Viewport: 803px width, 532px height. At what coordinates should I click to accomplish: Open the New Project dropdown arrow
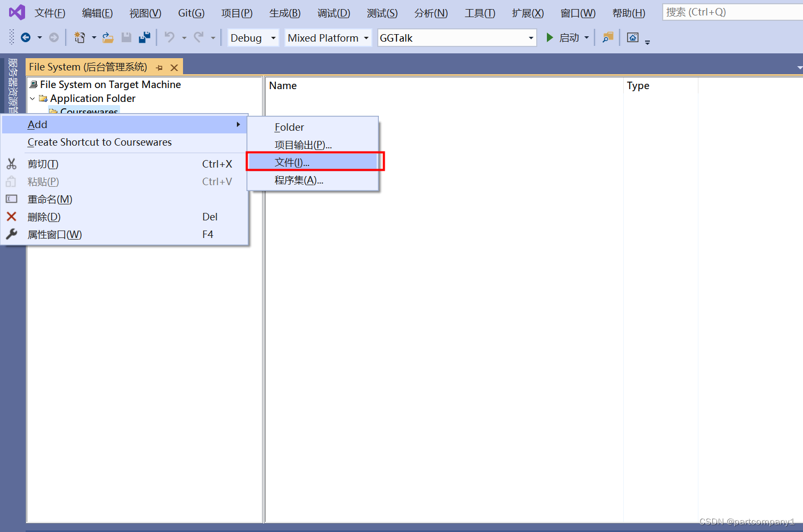(x=94, y=38)
